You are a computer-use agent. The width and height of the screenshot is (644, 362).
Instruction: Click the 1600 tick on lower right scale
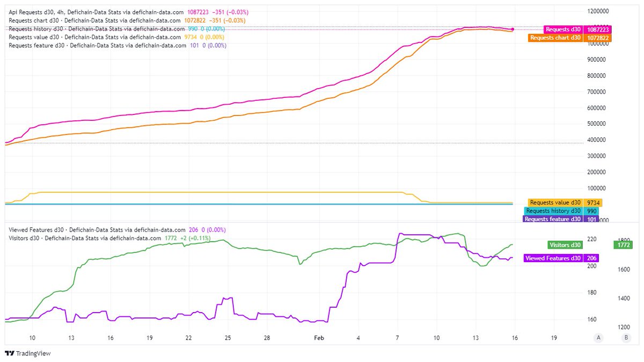point(624,270)
